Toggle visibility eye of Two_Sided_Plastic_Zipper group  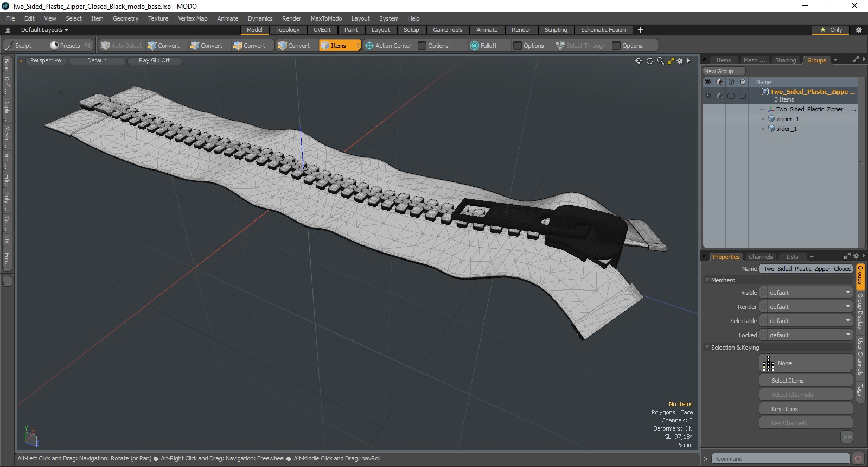(x=708, y=96)
